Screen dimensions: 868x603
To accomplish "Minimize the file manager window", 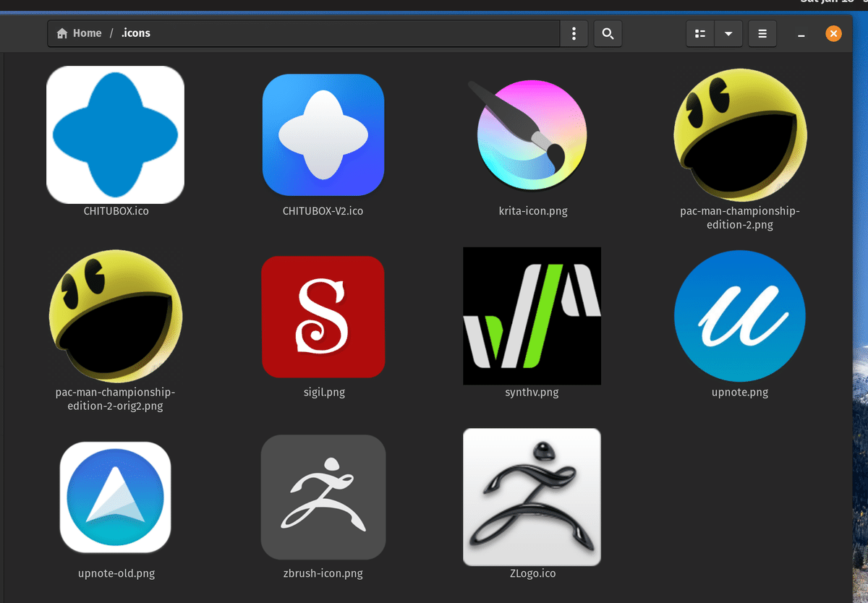I will (x=801, y=34).
